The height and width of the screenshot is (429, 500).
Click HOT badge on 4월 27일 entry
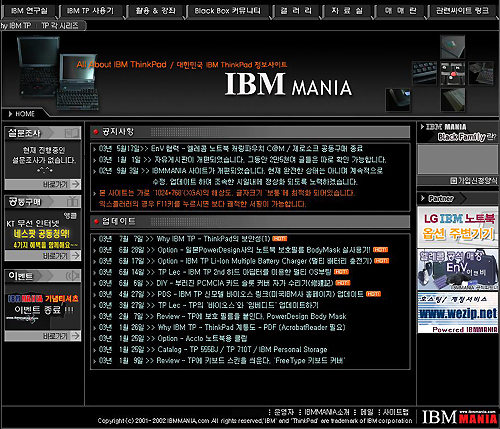(373, 294)
